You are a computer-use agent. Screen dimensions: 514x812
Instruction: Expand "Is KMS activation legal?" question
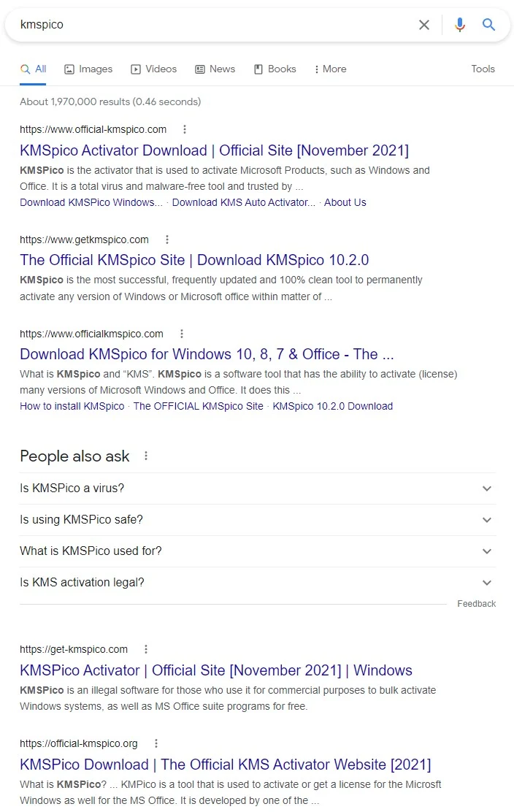pyautogui.click(x=258, y=583)
